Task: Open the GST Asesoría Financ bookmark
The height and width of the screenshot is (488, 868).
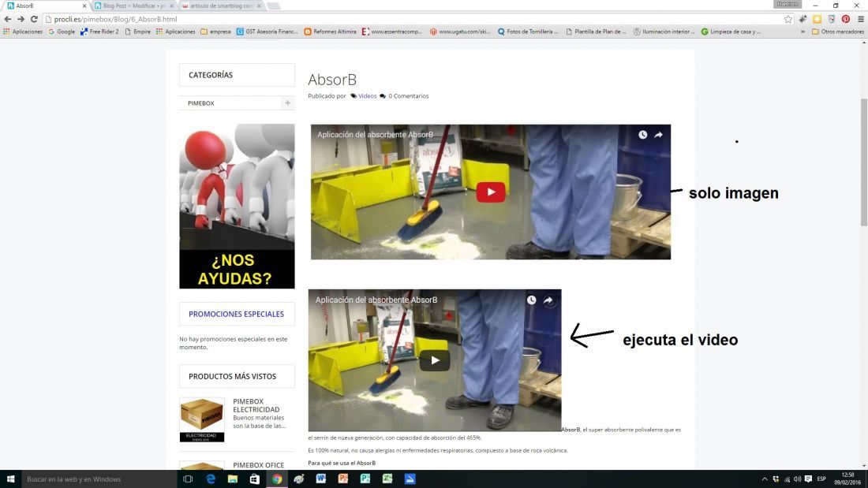Action: (x=267, y=32)
